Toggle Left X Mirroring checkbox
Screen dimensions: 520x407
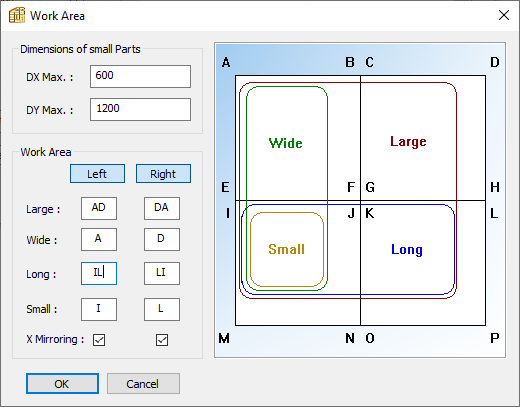point(99,340)
